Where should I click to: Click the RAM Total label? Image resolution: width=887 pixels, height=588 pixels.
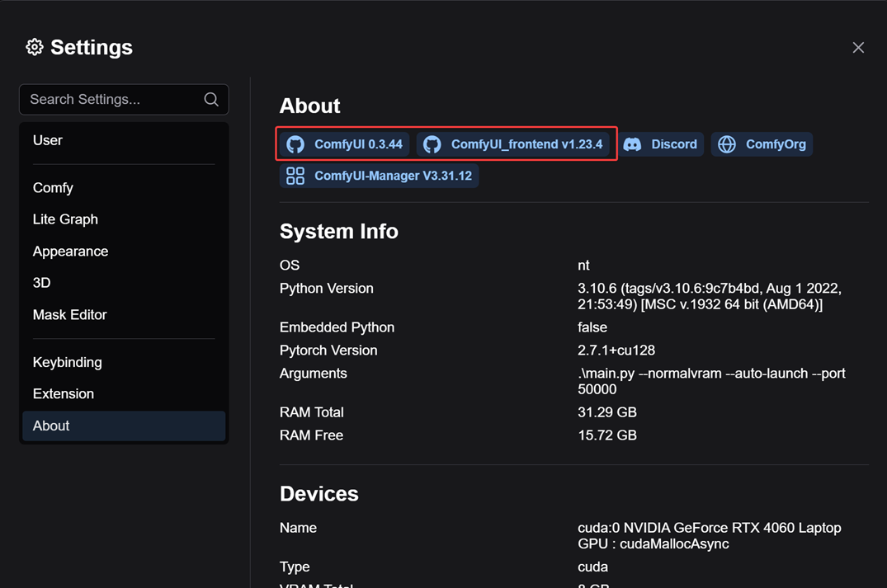click(x=311, y=412)
